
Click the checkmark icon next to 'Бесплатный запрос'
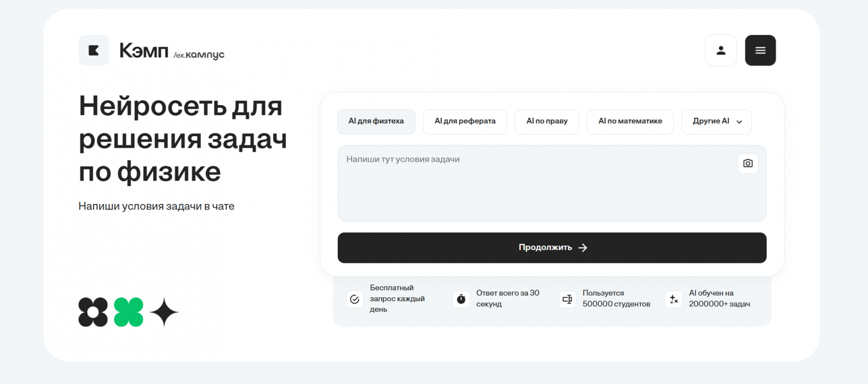pos(354,299)
